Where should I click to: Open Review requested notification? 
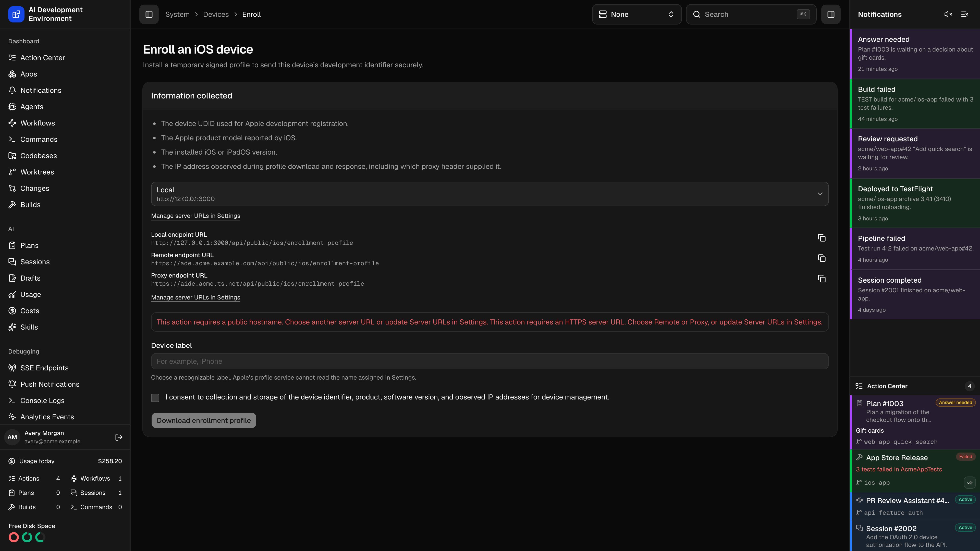[915, 154]
